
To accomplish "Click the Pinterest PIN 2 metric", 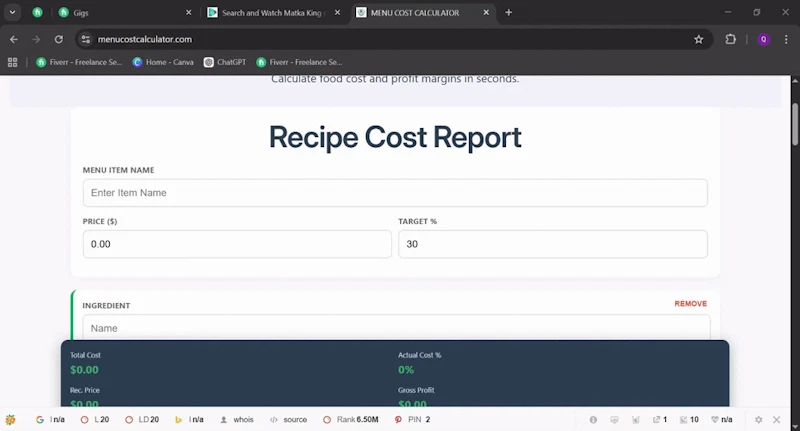I will pos(412,419).
